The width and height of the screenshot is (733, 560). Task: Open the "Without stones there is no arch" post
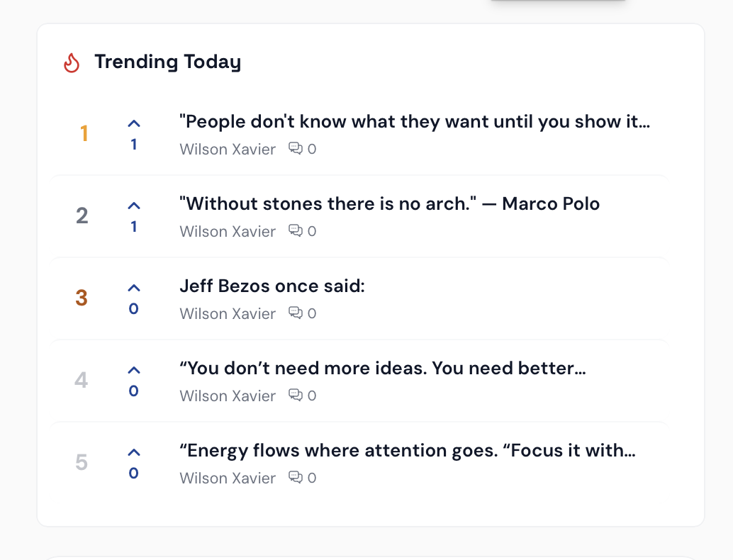[x=389, y=204]
